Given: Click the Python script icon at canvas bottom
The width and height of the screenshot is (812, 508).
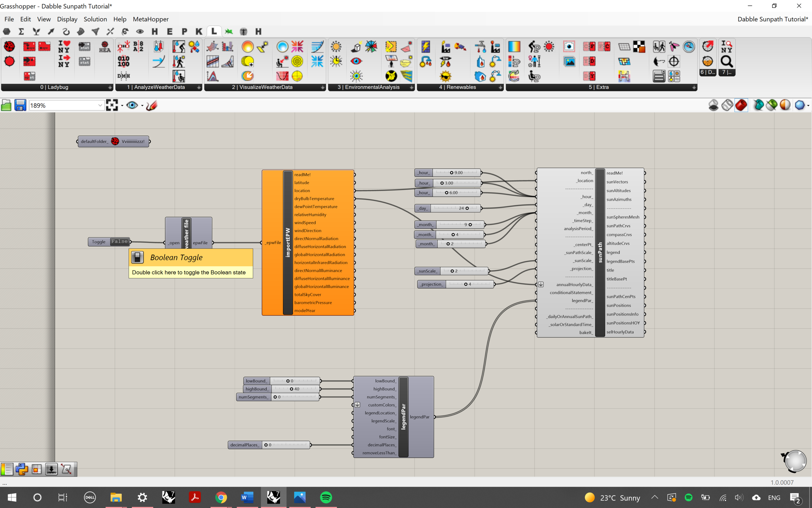Looking at the screenshot, I should click(x=21, y=469).
